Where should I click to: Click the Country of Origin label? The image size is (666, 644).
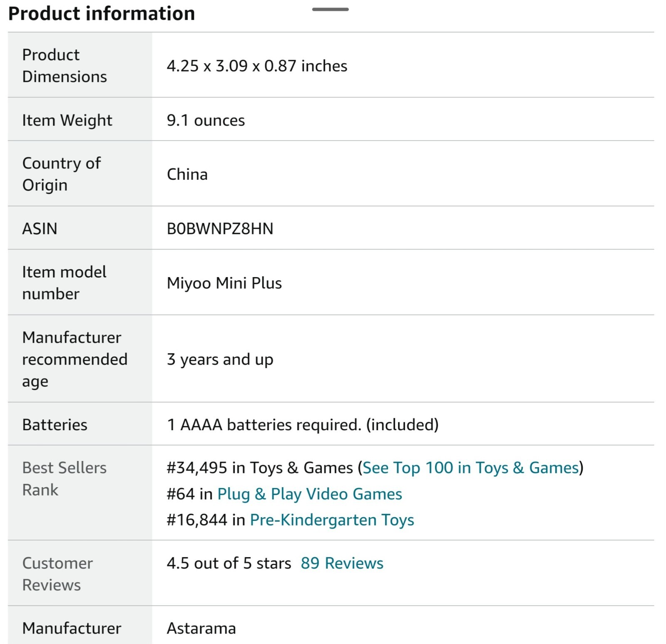click(61, 174)
